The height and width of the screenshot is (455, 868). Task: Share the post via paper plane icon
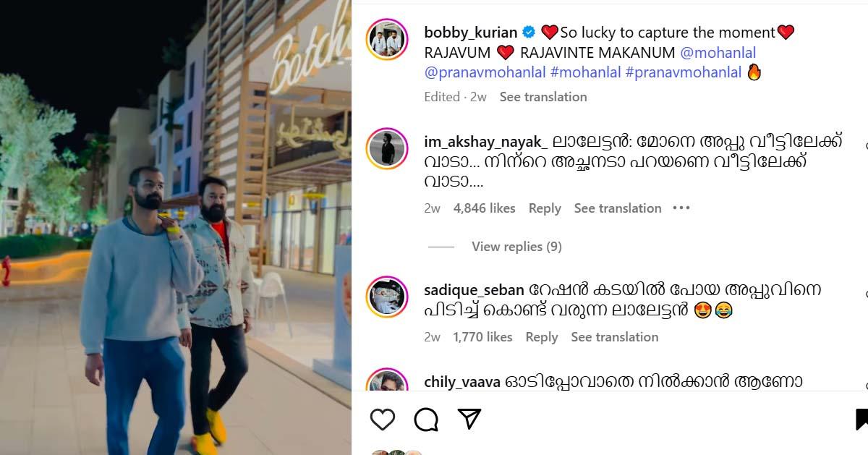click(469, 419)
